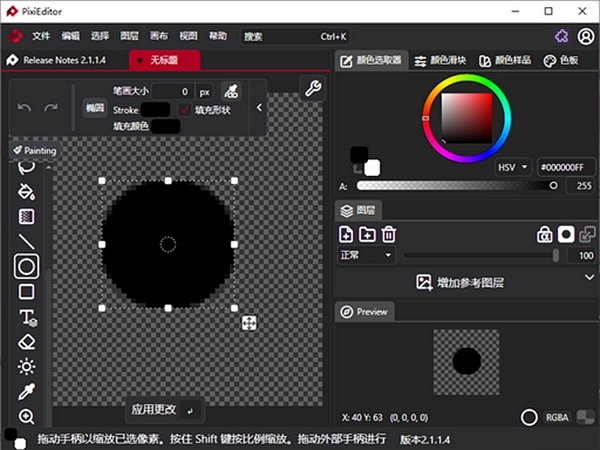Click the 颜色选取器 tab
The width and height of the screenshot is (600, 450).
click(371, 60)
